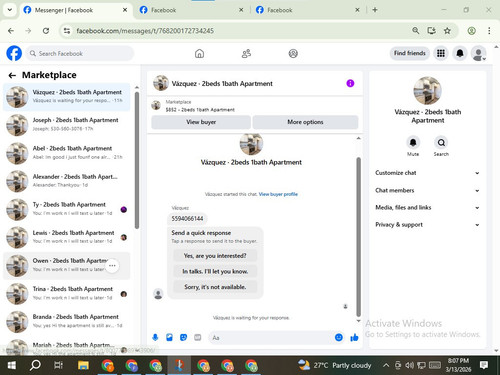500x375 pixels.
Task: Click the phone number 5594066144 message
Action: click(x=187, y=219)
